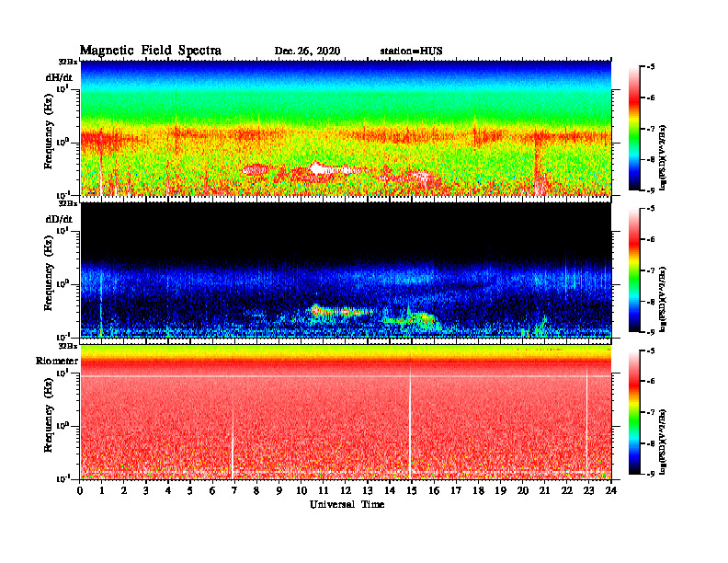Select the 'Universal Time' axis label
This screenshot has width=728, height=563.
point(347,504)
